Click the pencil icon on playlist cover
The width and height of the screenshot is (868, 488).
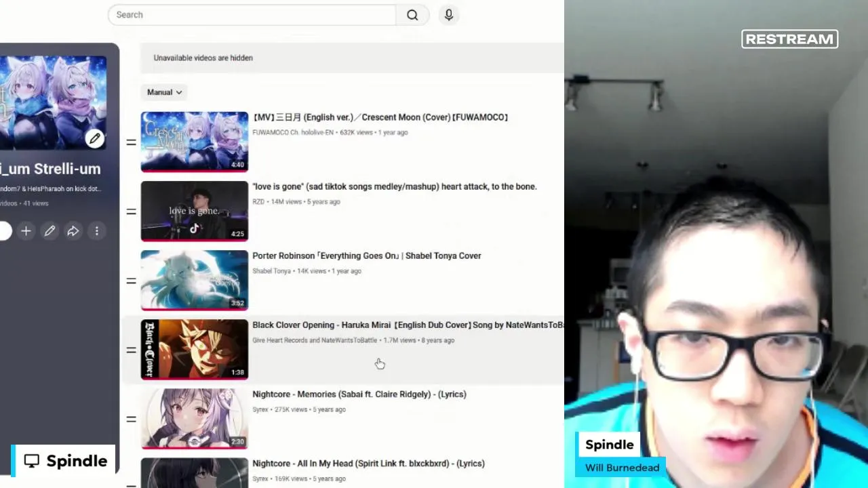[95, 139]
